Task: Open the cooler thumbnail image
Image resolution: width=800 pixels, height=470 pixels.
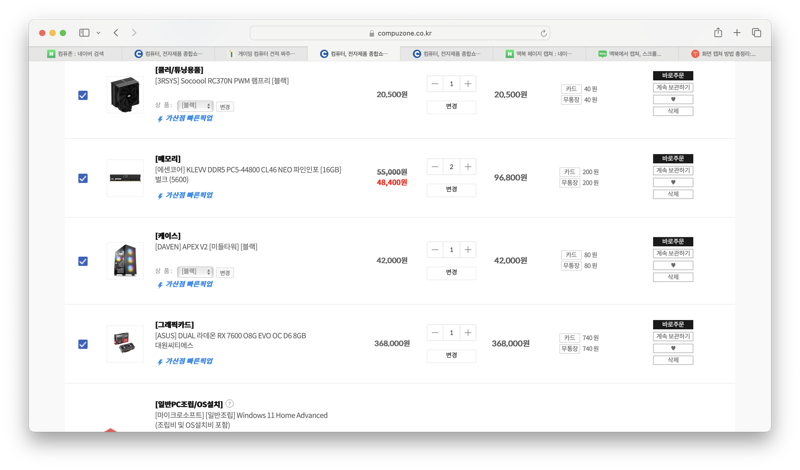Action: 125,94
